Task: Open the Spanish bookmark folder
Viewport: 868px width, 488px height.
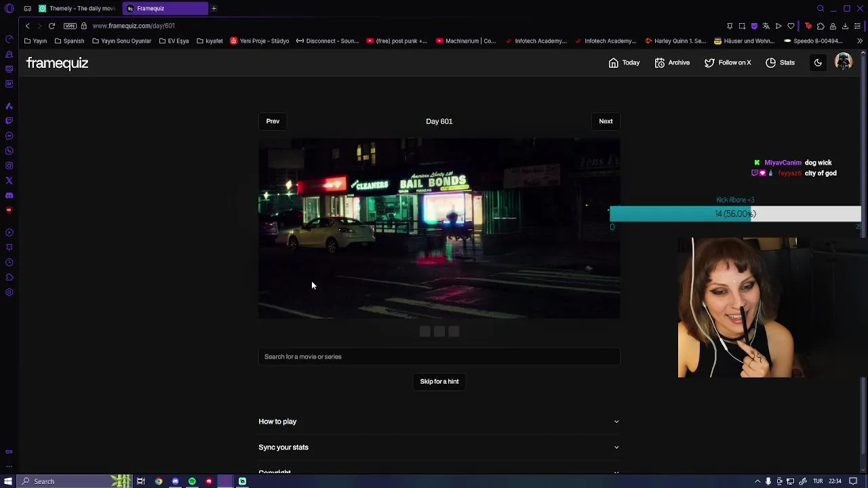Action: pos(69,41)
